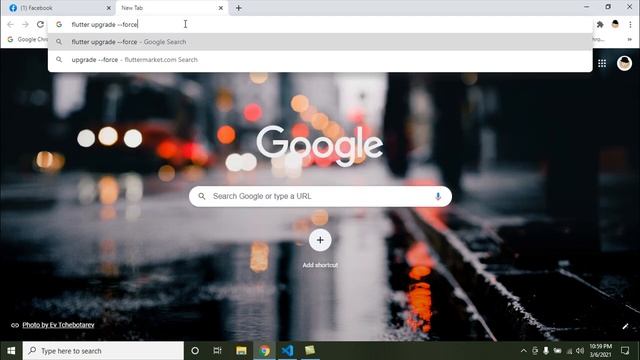Viewport: 640px width, 360px height.
Task: Open Chrome's three-dot menu
Action: pyautogui.click(x=630, y=25)
